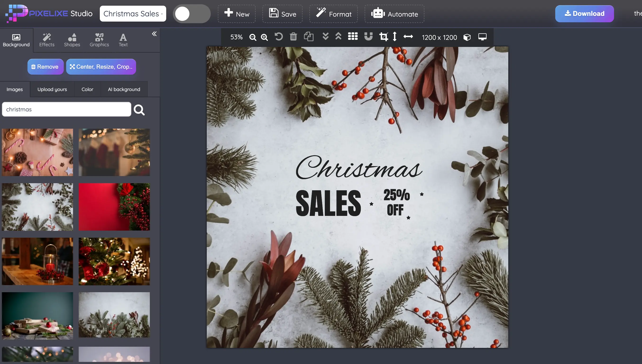The height and width of the screenshot is (364, 642).
Task: Open the Effects panel
Action: 46,40
